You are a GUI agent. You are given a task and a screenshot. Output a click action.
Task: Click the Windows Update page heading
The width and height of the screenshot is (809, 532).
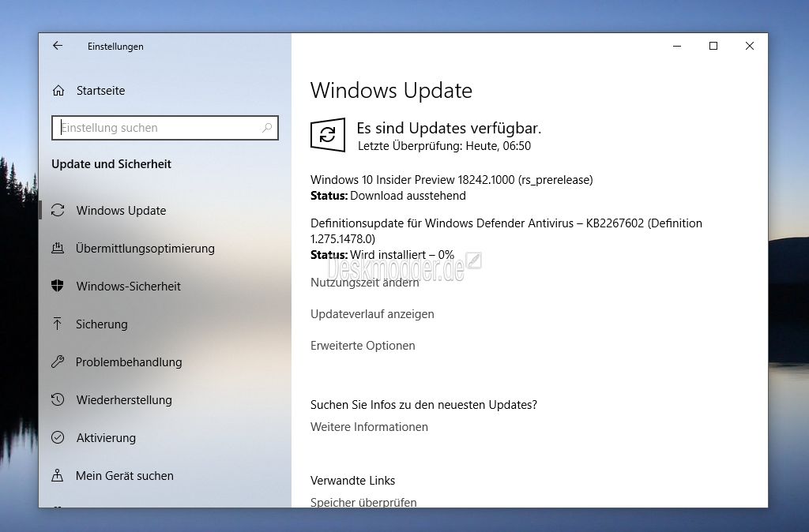[391, 90]
